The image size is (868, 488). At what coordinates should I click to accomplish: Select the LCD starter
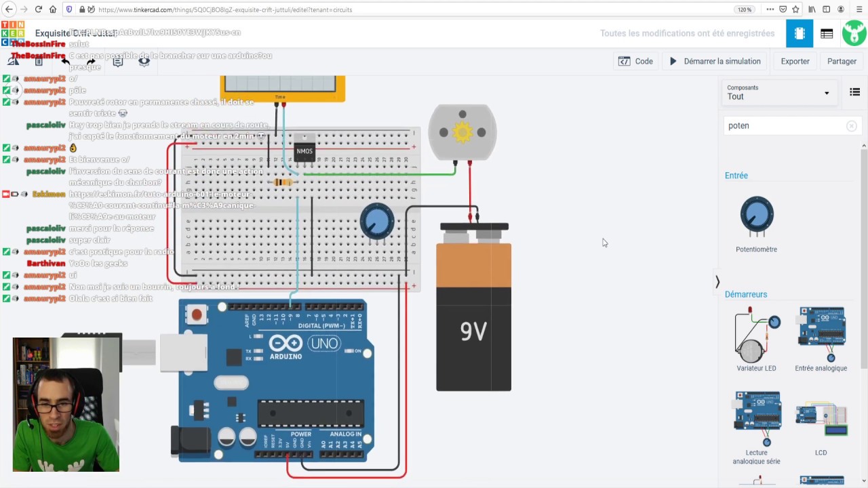coord(821,427)
